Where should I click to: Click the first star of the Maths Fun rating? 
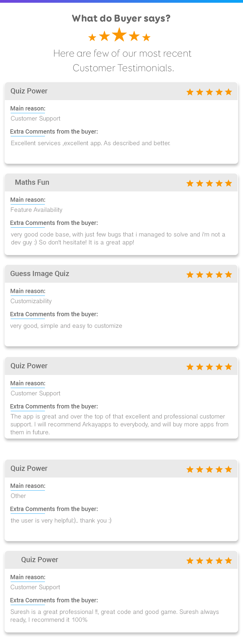(190, 183)
